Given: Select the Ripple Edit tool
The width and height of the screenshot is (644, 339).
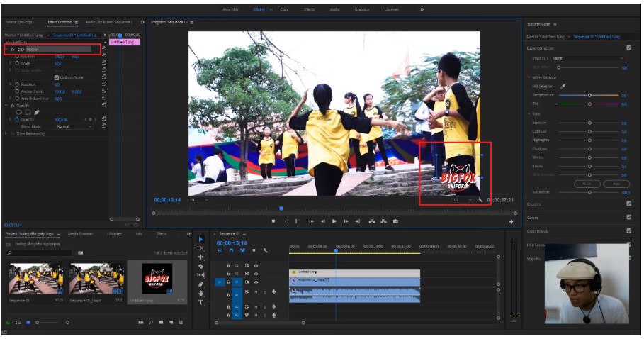Looking at the screenshot, I should [200, 257].
